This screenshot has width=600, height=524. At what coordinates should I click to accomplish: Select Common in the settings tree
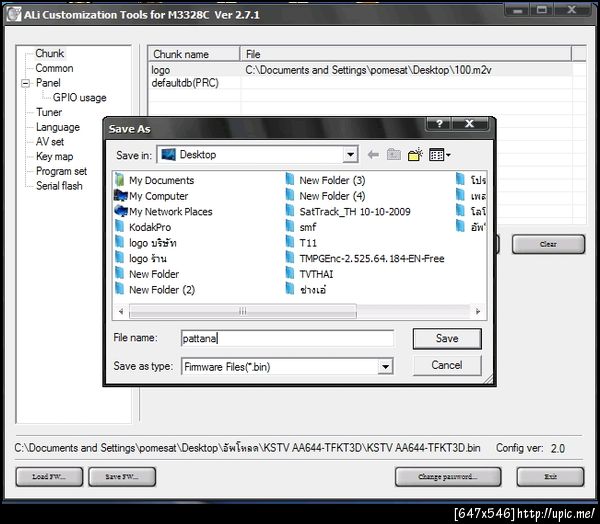click(54, 68)
